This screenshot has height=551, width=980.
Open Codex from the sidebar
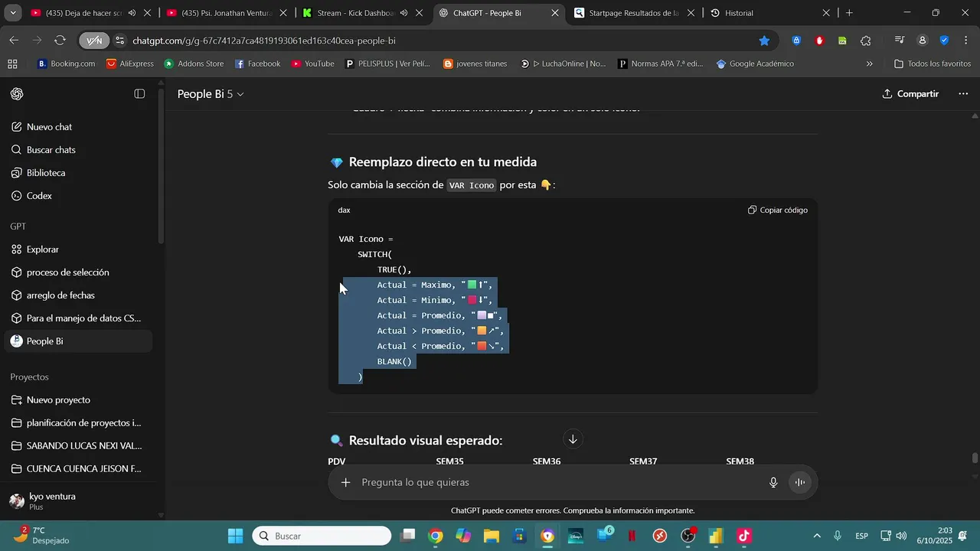tap(39, 196)
